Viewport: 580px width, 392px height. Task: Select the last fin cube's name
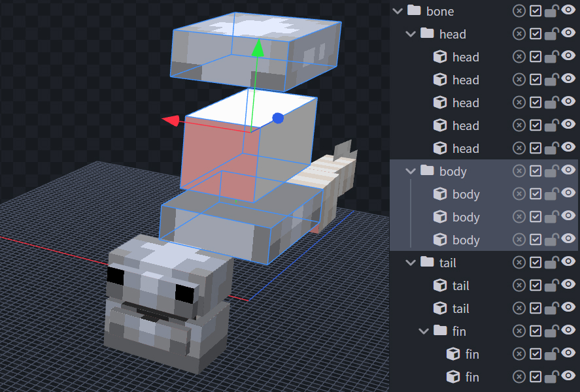click(x=472, y=377)
